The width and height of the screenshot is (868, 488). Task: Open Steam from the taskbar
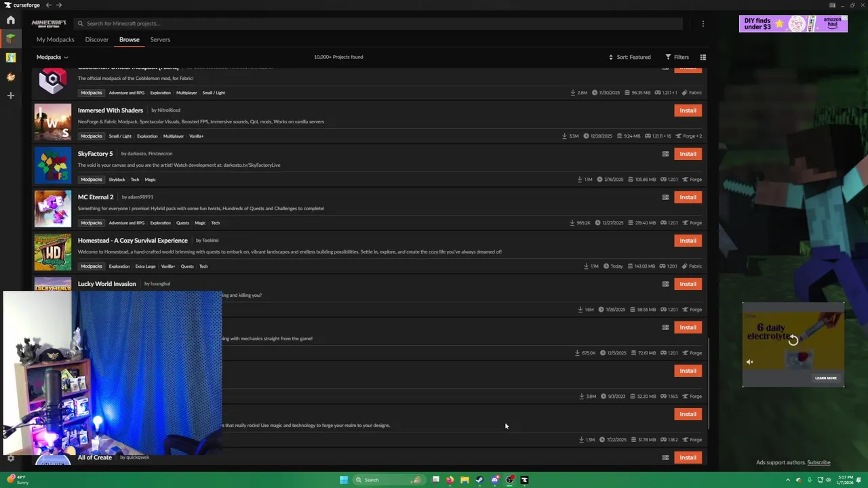479,480
